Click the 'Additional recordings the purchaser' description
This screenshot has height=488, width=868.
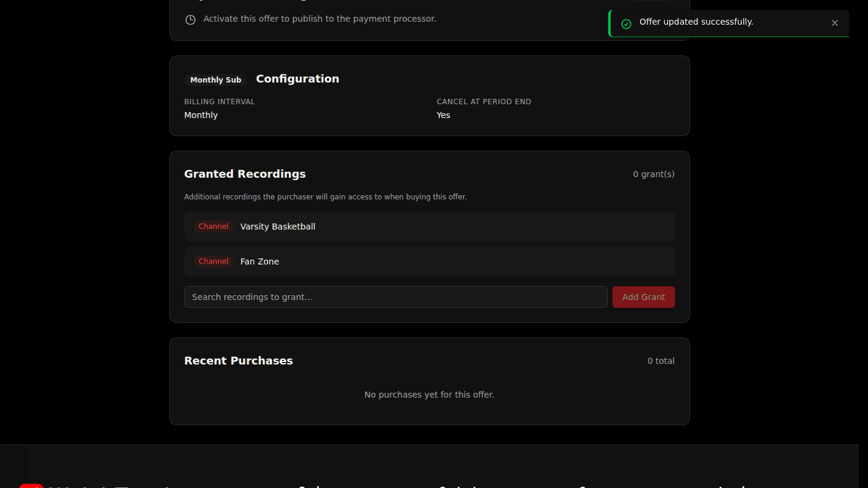(325, 197)
